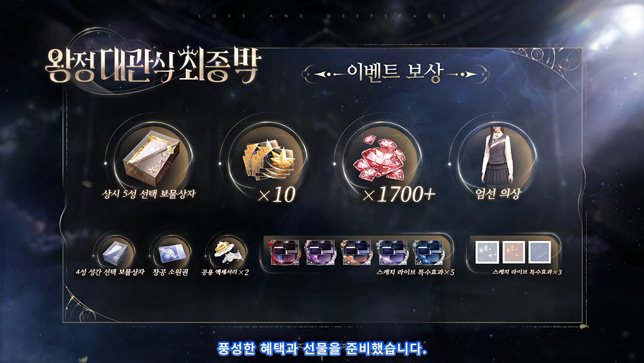Select the red-framed sketch live effect thumbnail

[x=284, y=252]
